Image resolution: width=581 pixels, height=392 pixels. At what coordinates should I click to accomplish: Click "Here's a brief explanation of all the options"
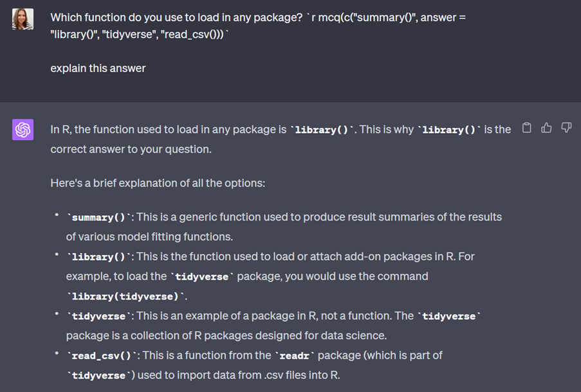tap(158, 183)
